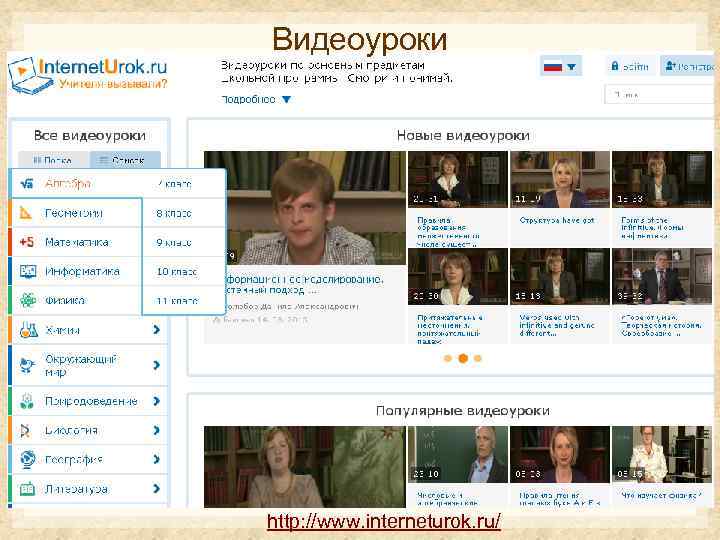Viewport: 720px width, 540px height.
Task: Expand the Природоведение chevron
Action: point(156,401)
